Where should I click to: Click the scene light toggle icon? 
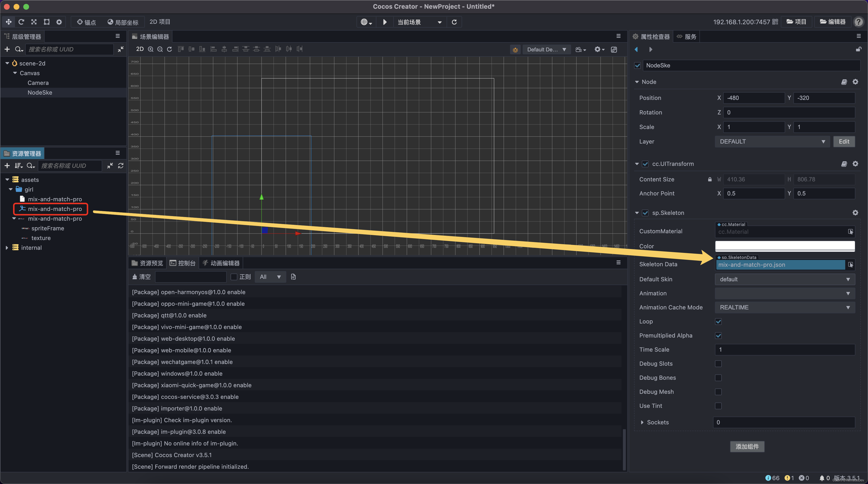(x=515, y=49)
